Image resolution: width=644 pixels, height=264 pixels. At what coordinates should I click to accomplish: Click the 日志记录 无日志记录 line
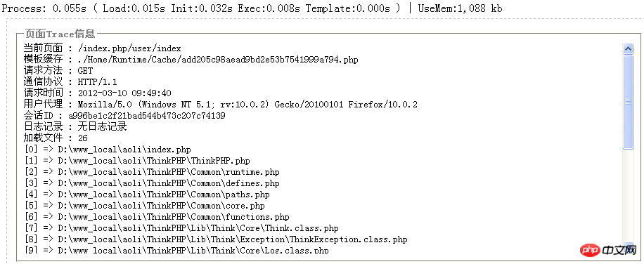75,126
